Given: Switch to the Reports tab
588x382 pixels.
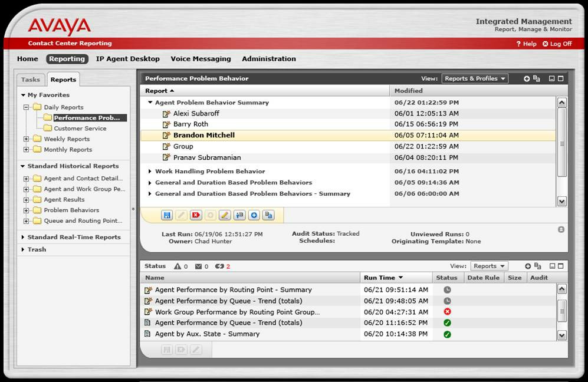Looking at the screenshot, I should [63, 80].
